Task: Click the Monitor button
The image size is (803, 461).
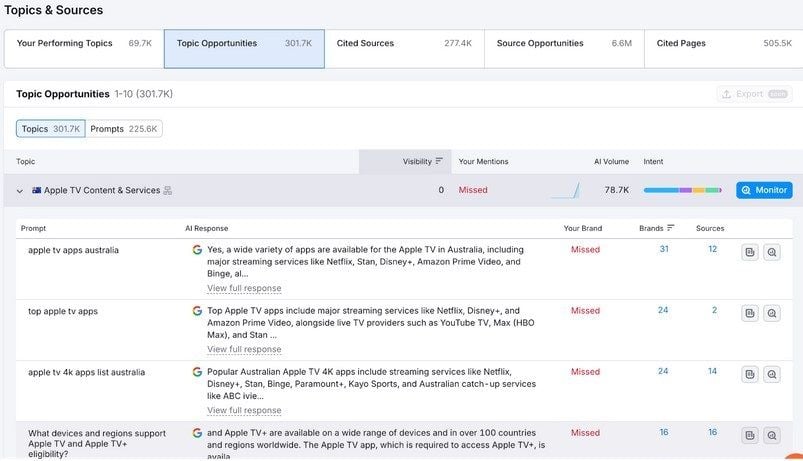Action: (764, 190)
